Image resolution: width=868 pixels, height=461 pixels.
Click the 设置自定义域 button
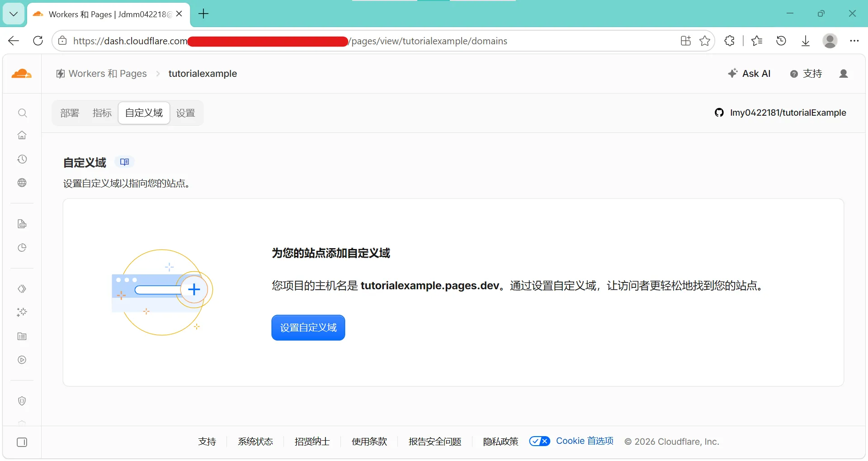click(308, 328)
